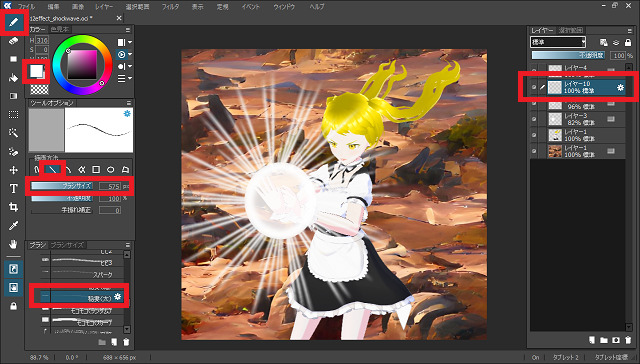Open the ツールオプション panel menu
Viewport: 640px width, 364px height.
pos(128,103)
